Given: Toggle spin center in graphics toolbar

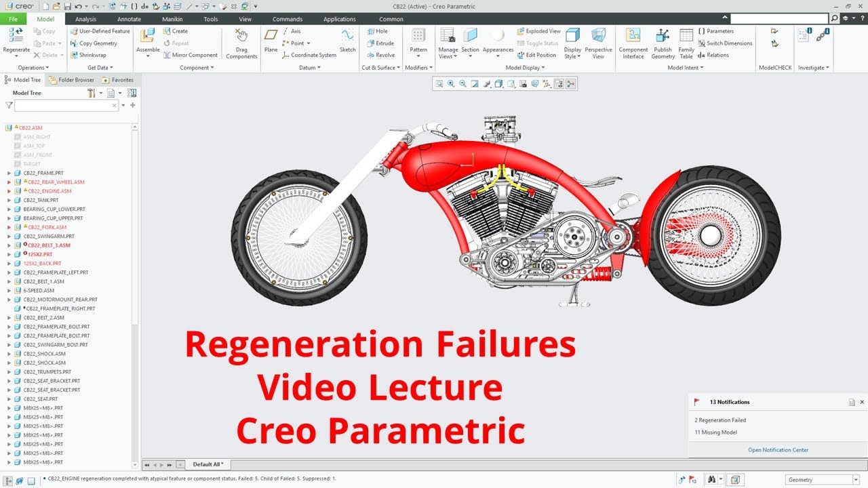Looking at the screenshot, I should 570,84.
